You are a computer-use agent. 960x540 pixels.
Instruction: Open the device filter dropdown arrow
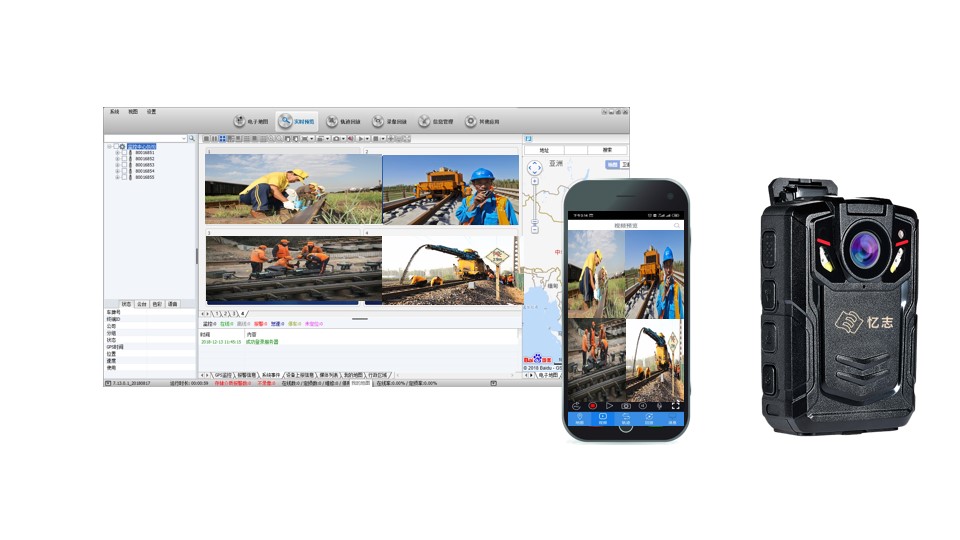(183, 138)
